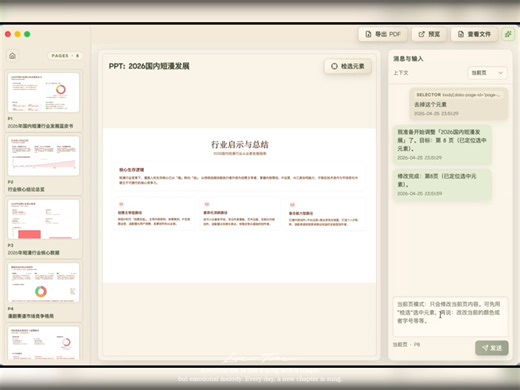Click the macOS green maximize window button
The height and width of the screenshot is (390, 520).
pos(27,34)
